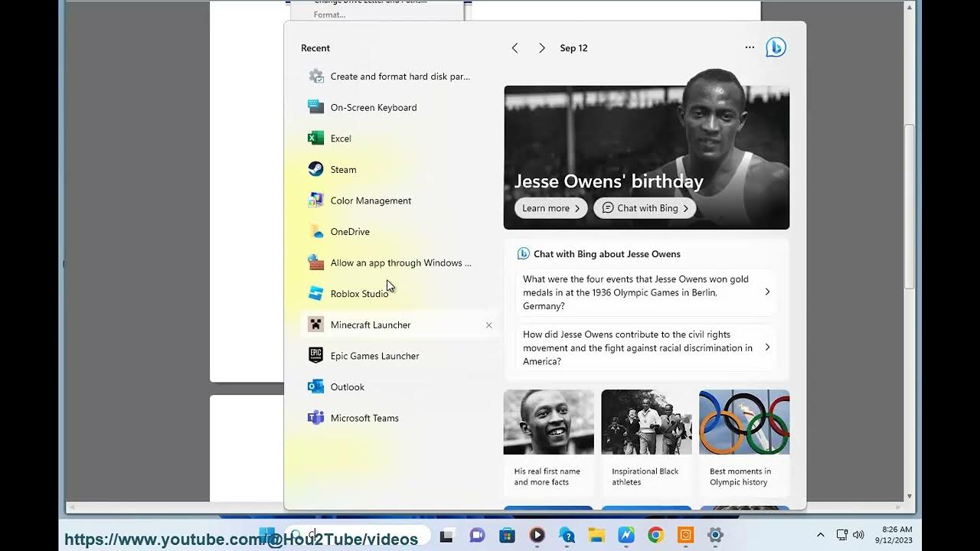This screenshot has width=980, height=551.
Task: Open the OneDrive cloud icon
Action: (315, 231)
